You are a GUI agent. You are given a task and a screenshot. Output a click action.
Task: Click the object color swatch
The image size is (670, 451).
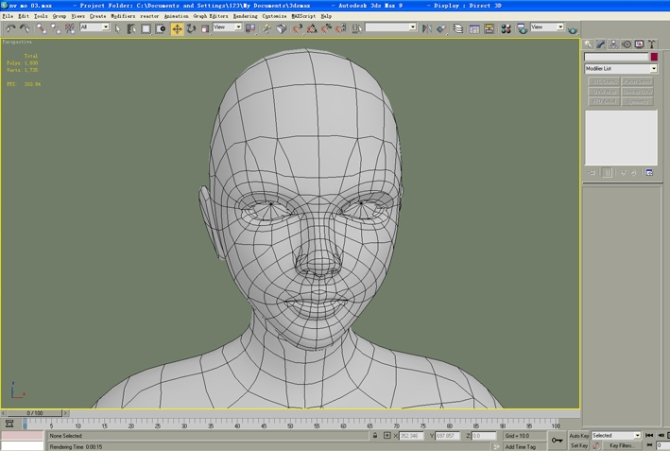pos(654,56)
